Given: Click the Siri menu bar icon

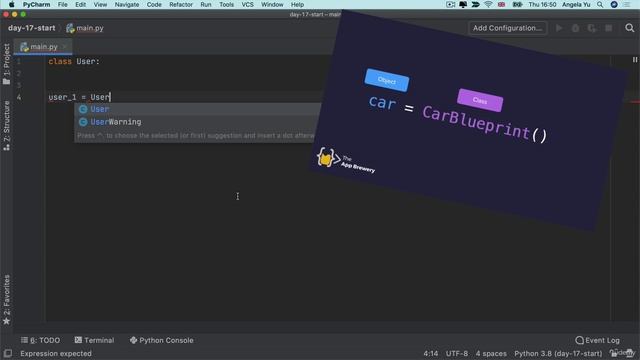Looking at the screenshot, I should [x=614, y=4].
